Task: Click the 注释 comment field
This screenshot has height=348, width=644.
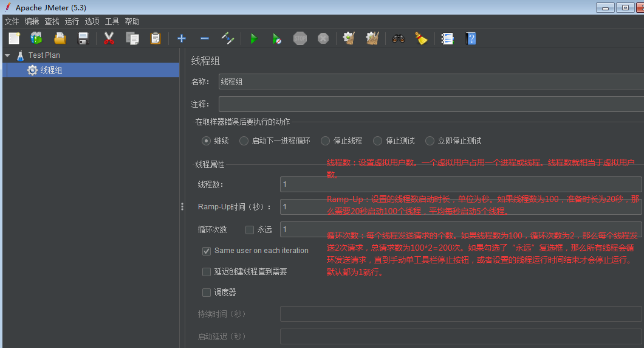Action: point(431,104)
